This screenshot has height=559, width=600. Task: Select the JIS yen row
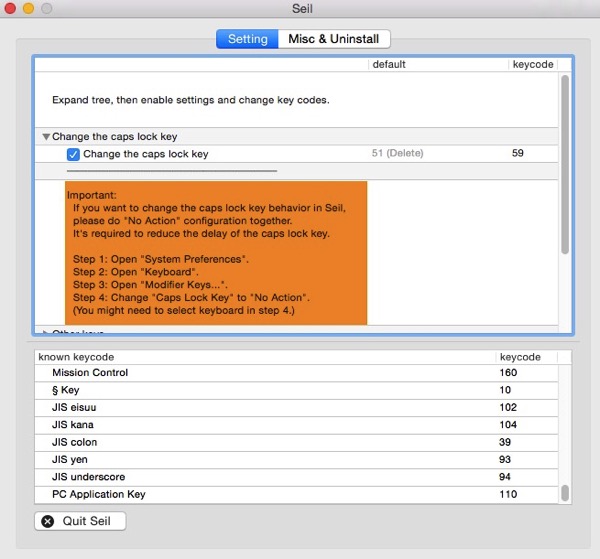point(296,460)
